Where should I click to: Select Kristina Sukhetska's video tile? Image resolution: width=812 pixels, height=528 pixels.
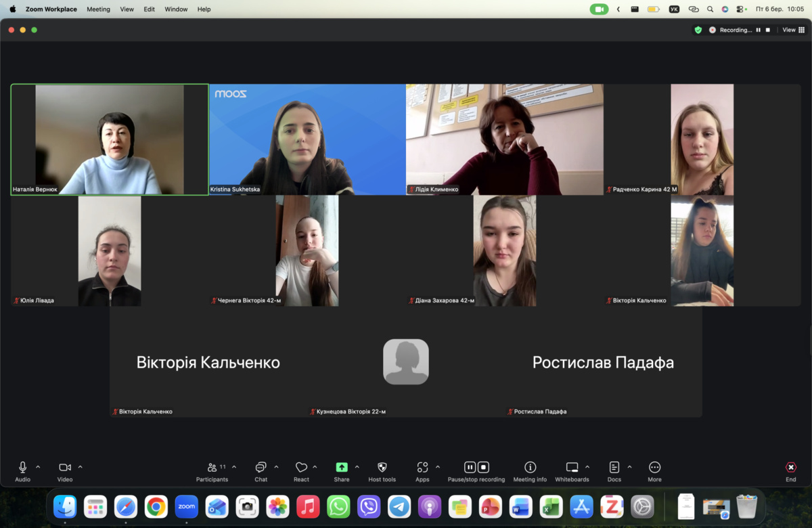pos(307,139)
